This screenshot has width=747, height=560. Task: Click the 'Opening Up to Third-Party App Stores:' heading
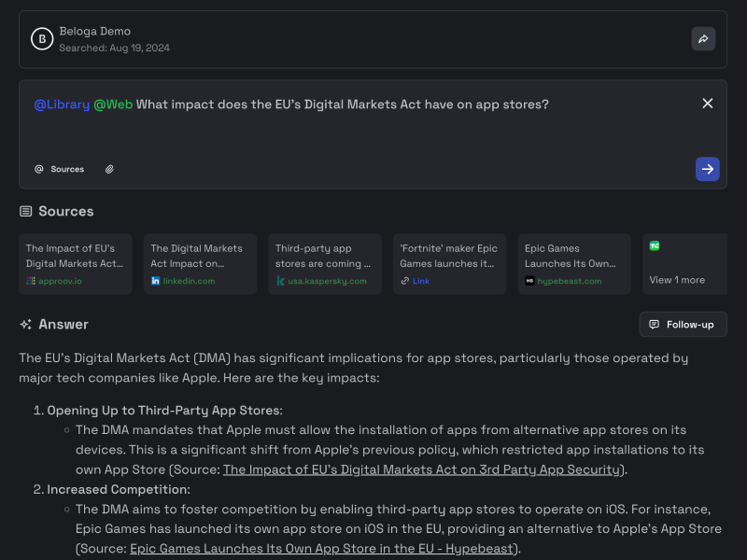click(165, 411)
